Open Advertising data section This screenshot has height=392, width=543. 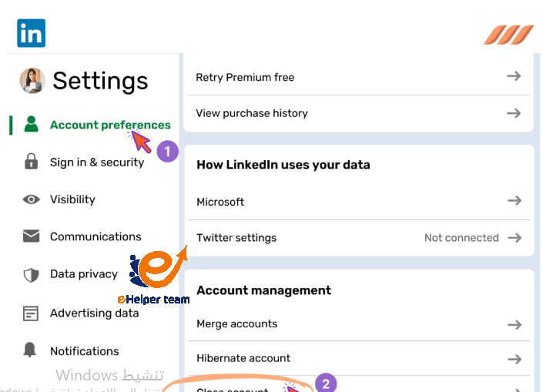coord(95,313)
